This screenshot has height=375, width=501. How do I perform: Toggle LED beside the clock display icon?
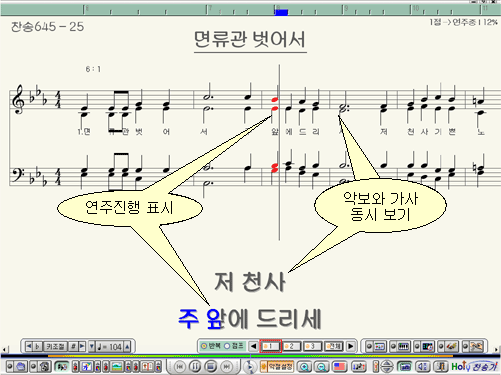pos(417,346)
